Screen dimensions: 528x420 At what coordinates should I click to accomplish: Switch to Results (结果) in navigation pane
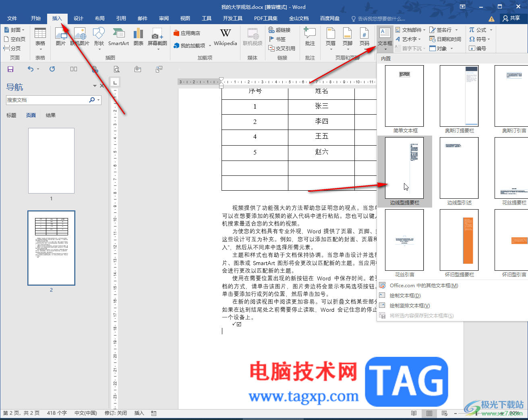click(x=51, y=115)
